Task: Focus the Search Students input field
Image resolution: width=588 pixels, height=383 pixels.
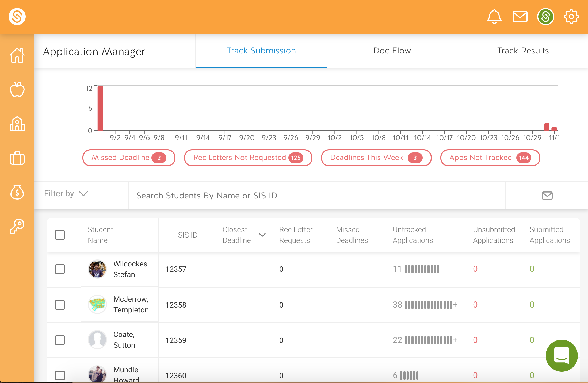Action: click(x=317, y=196)
